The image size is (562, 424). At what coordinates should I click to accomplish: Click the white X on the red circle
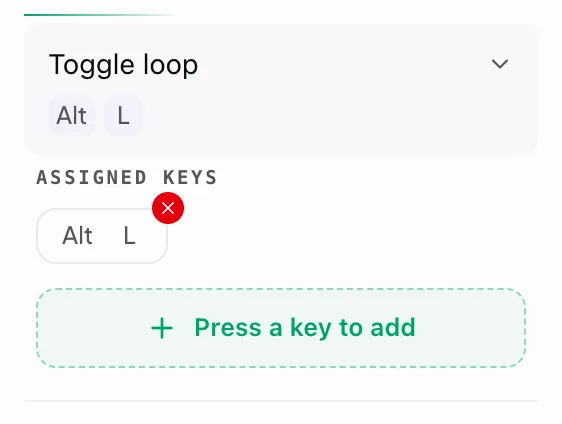click(x=168, y=208)
